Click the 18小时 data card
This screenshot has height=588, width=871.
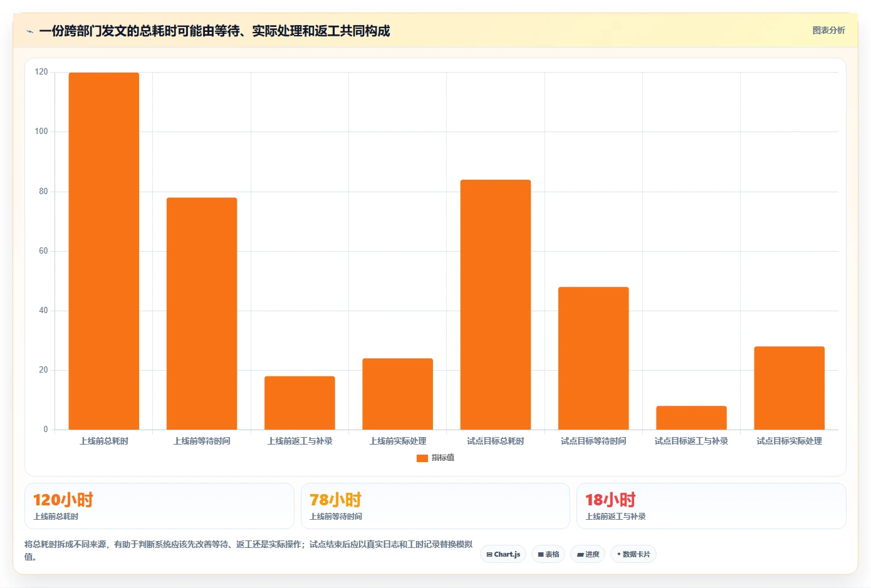[711, 506]
